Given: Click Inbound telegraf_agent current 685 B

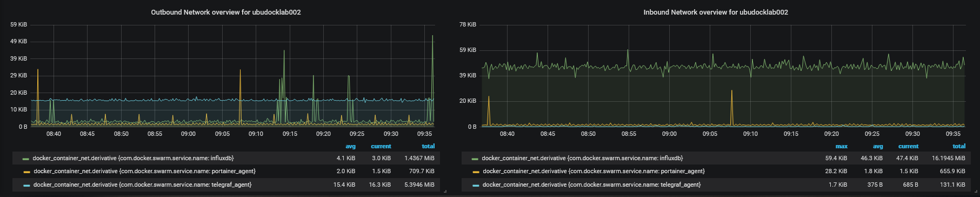Looking at the screenshot, I should [910, 185].
